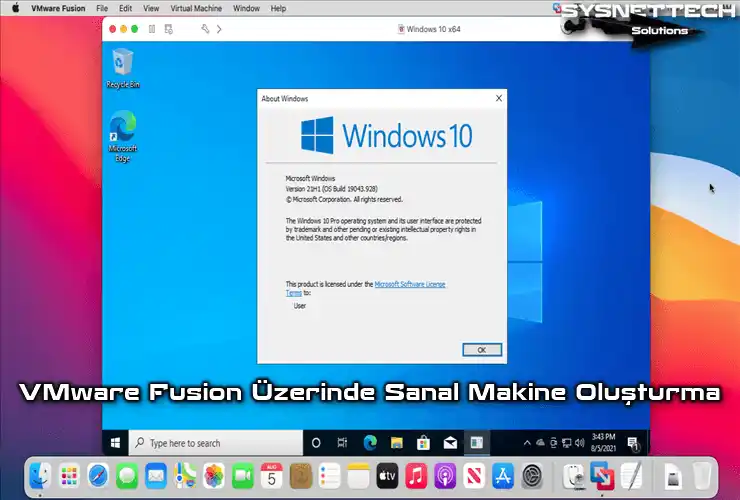The height and width of the screenshot is (500, 740).
Task: Open the Edit menu
Action: [126, 8]
